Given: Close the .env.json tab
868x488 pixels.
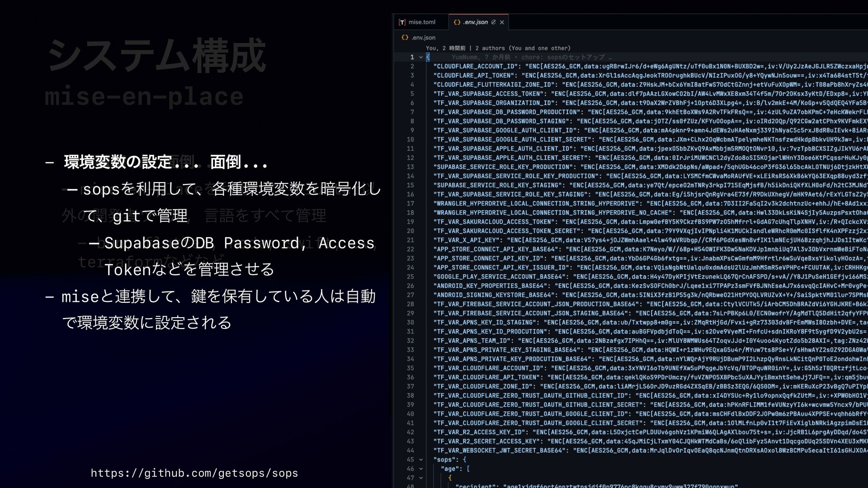Looking at the screenshot, I should (502, 22).
